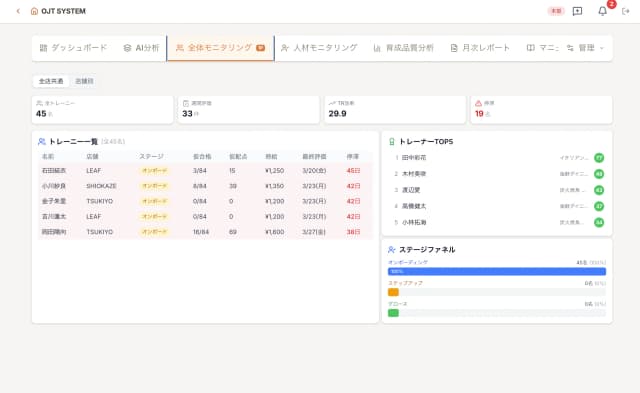Screen dimensions: 640x393
Task: Click green score badge of rank 5 trainer
Action: point(599,222)
